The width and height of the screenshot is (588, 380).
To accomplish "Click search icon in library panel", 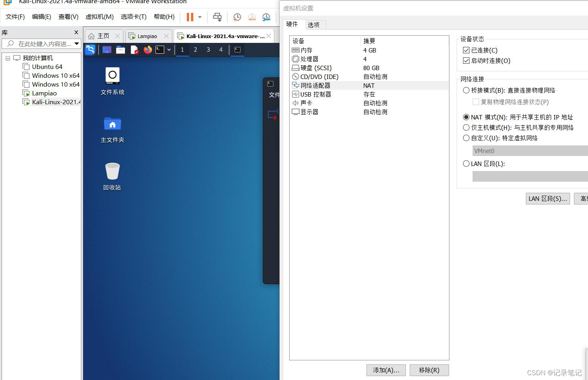I will click(x=10, y=44).
